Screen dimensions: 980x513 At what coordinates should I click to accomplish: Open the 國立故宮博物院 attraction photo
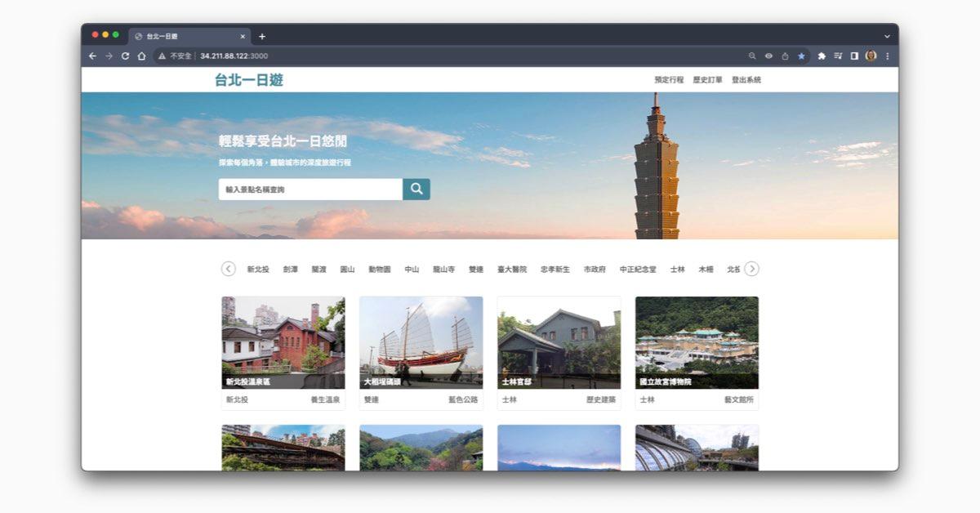(x=697, y=342)
